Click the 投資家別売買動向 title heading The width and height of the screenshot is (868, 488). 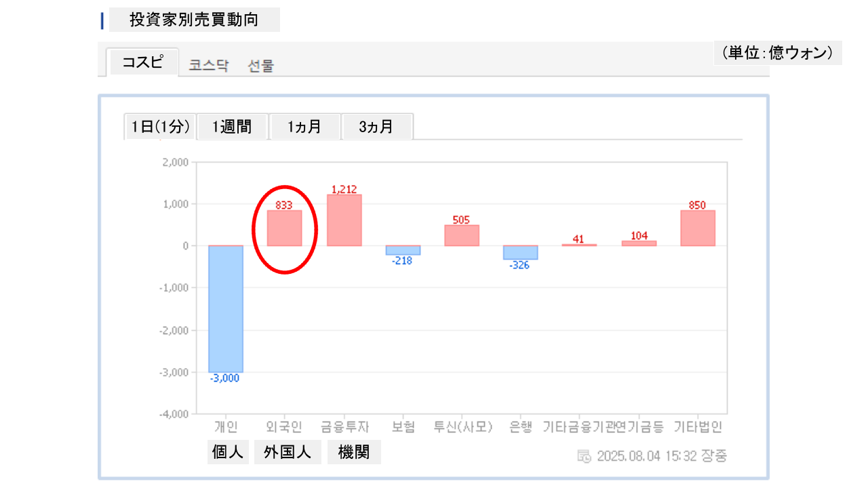pyautogui.click(x=194, y=20)
